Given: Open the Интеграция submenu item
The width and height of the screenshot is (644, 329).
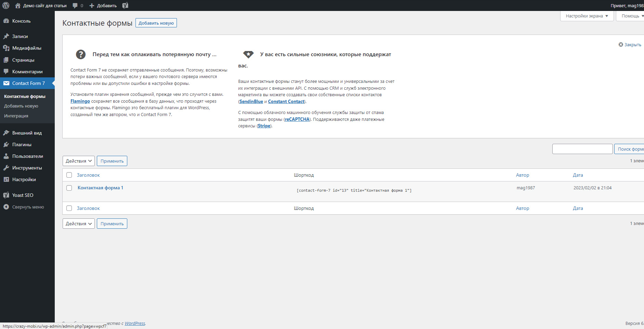Looking at the screenshot, I should 16,116.
